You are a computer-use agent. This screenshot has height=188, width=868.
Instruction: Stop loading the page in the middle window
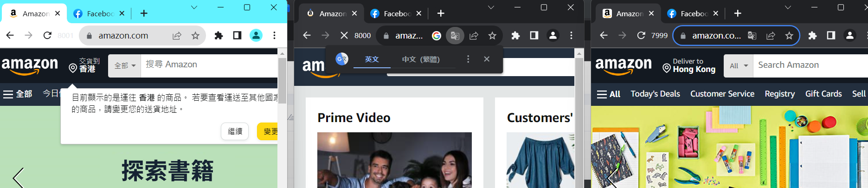[x=344, y=35]
